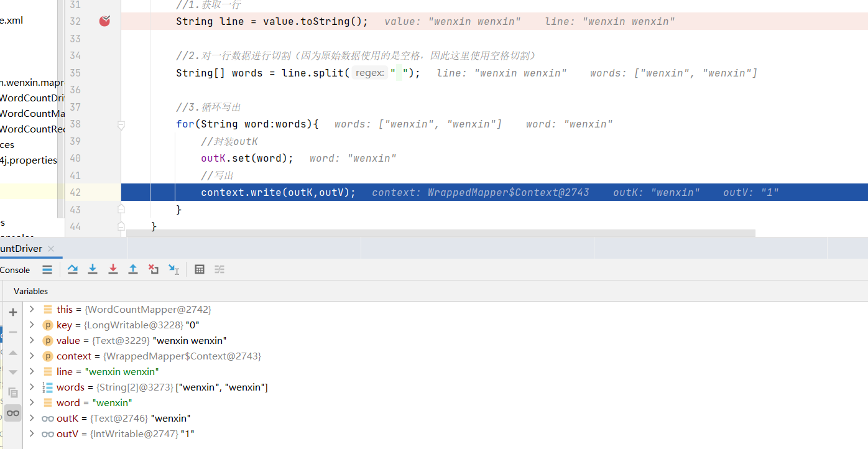Viewport: 868px width, 449px height.
Task: Expand the outK watch entry
Action: tap(32, 418)
